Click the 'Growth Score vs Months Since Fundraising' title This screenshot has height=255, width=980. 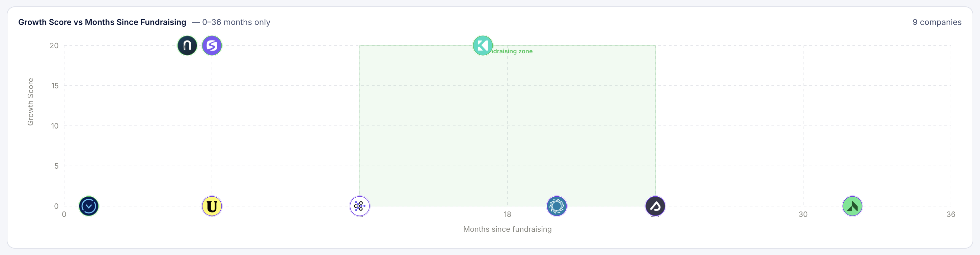pos(102,22)
